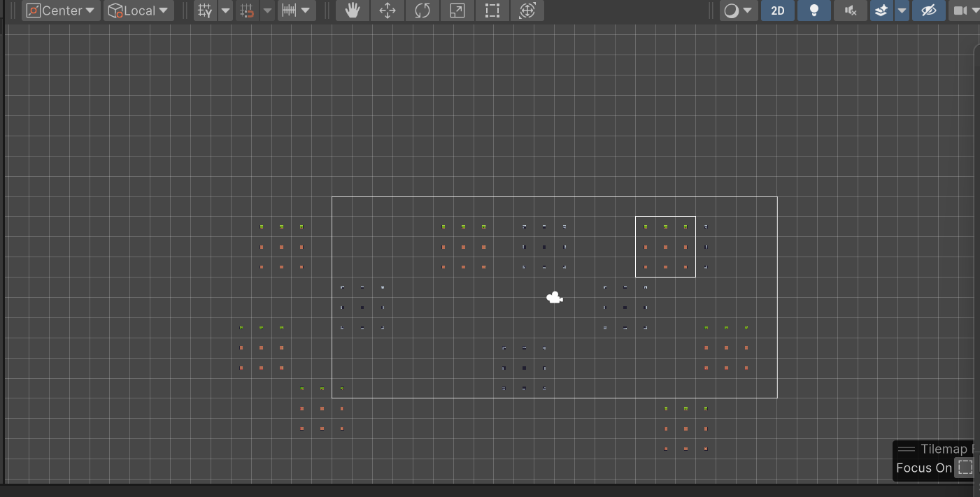980x497 pixels.
Task: Toggle scene lighting with the bulb icon
Action: coord(814,10)
